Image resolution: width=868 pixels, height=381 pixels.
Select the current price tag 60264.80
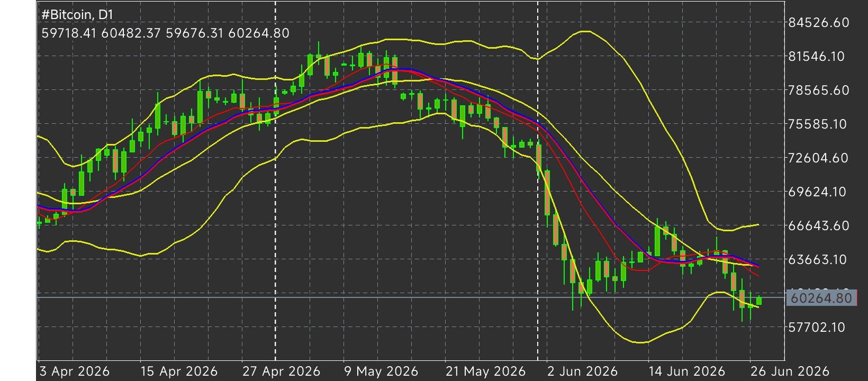pos(822,298)
